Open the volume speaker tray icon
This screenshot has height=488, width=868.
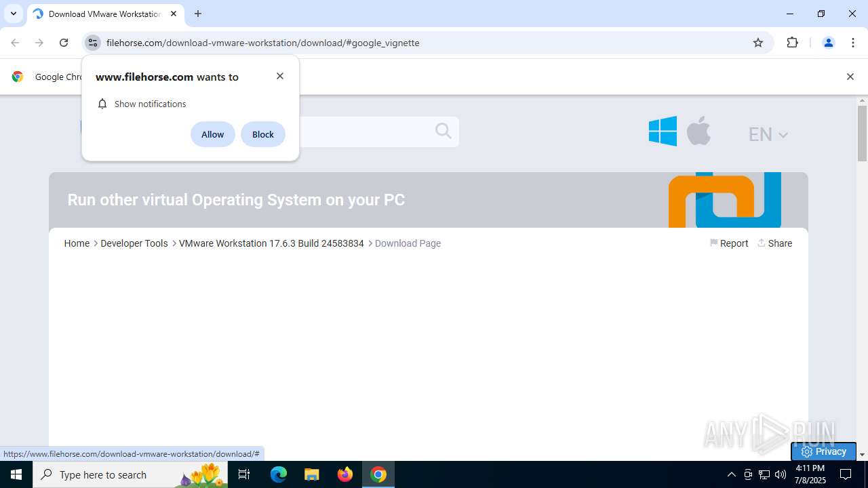click(x=781, y=474)
